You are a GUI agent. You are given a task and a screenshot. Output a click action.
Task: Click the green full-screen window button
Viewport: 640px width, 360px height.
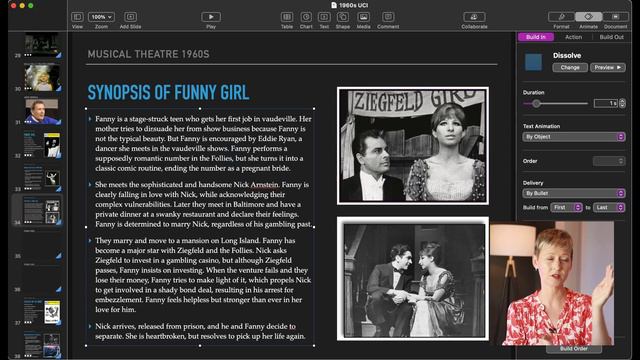[x=31, y=6]
